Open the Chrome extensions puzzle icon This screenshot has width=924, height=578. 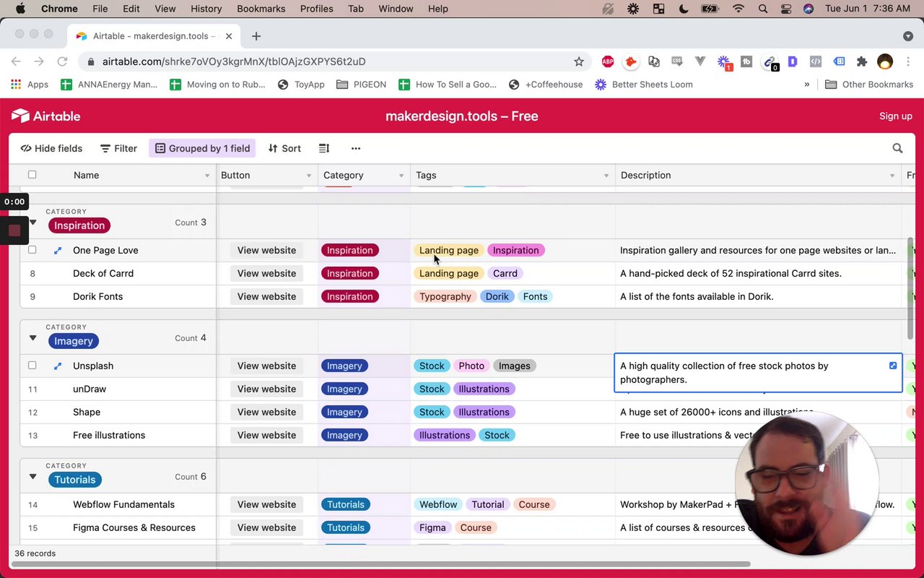861,61
